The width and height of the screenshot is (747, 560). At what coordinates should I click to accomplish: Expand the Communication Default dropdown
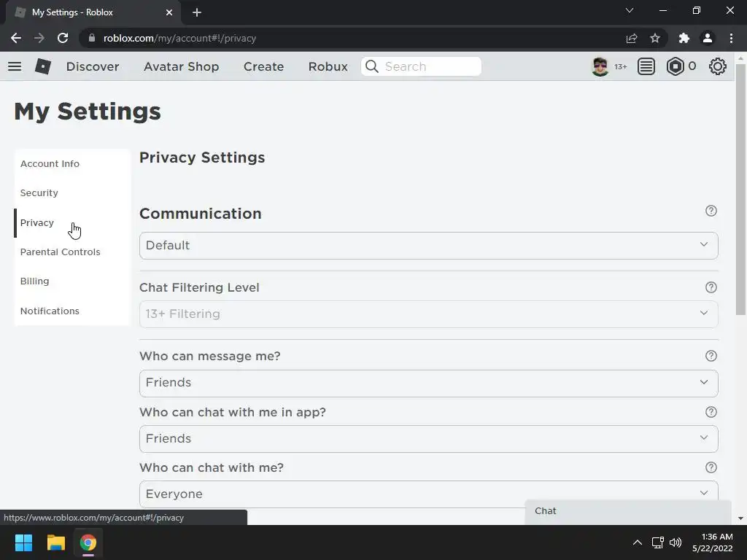[x=429, y=246]
